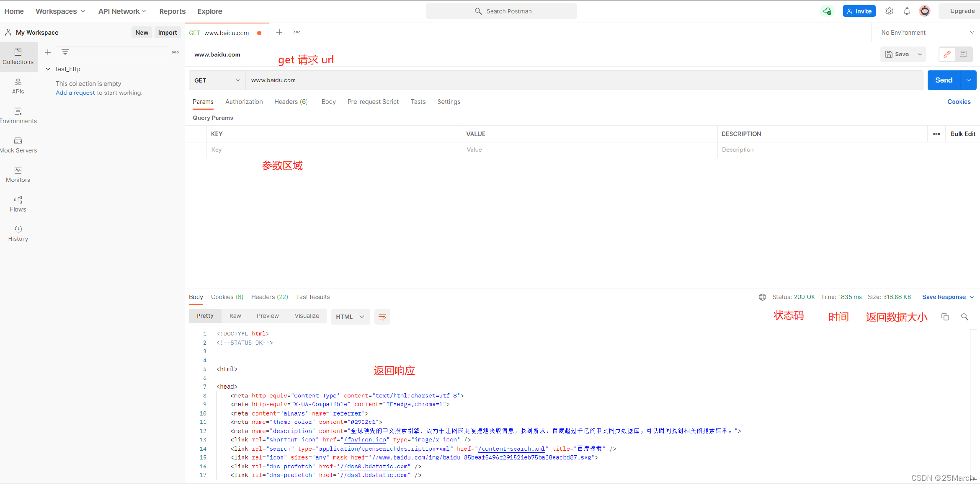Viewport: 980px width, 485px height.
Task: Open query params column options dots
Action: (x=936, y=134)
